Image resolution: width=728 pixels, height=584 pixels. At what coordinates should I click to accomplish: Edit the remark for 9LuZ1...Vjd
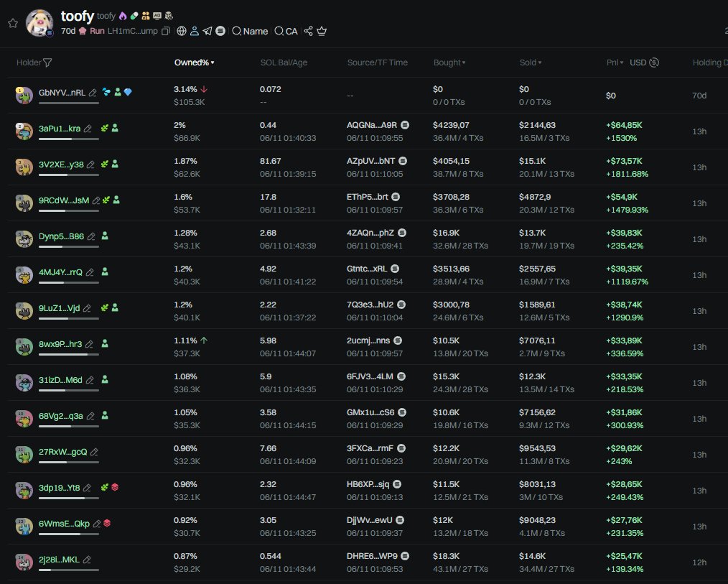coord(87,308)
